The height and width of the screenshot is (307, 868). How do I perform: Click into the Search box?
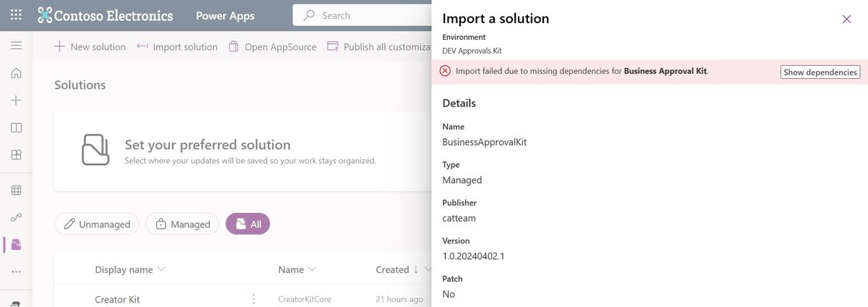[x=362, y=15]
